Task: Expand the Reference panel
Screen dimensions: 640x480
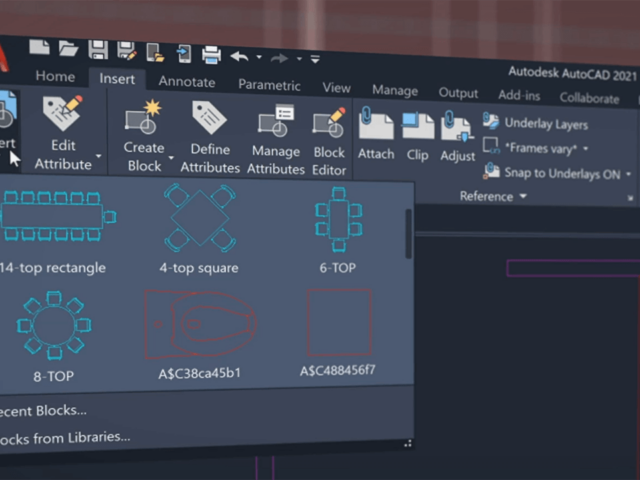Action: 493,197
